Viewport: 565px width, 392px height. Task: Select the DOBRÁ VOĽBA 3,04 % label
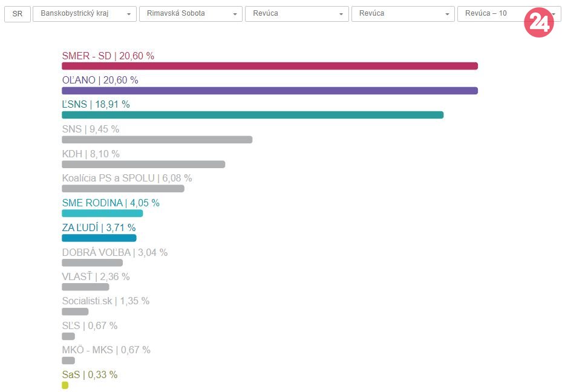pyautogui.click(x=114, y=252)
